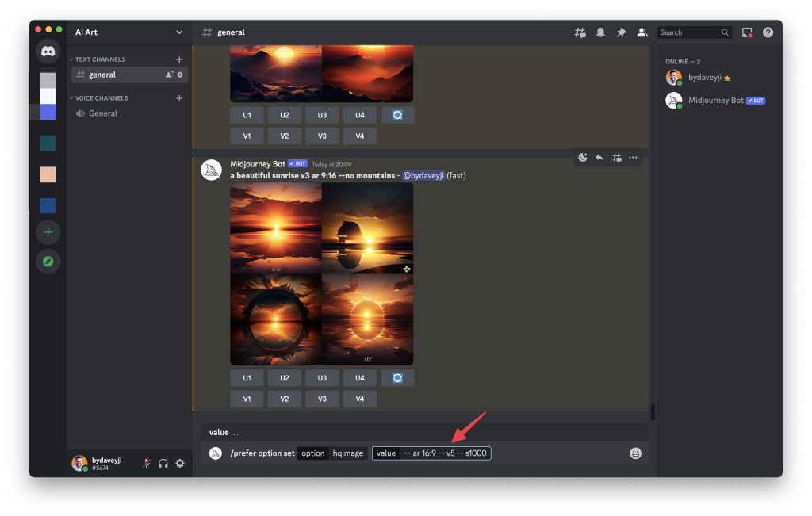
Task: Open Discord home direct messages icon
Action: click(x=48, y=52)
